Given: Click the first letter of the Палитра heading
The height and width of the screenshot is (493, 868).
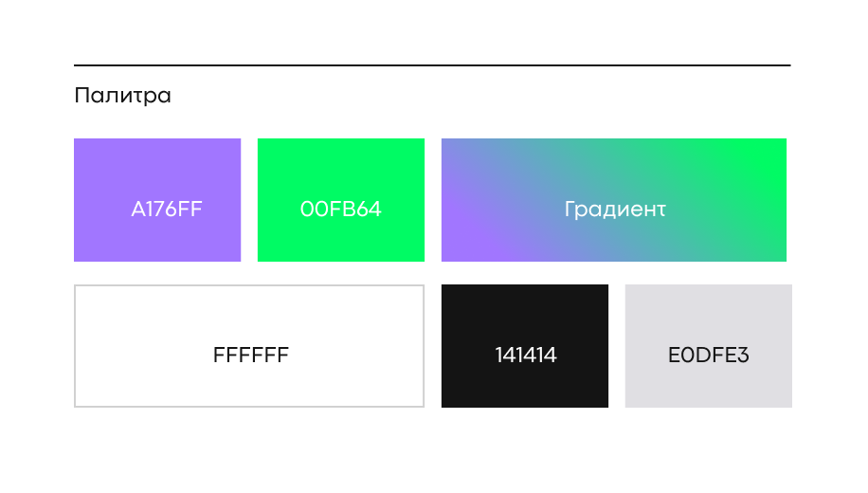Looking at the screenshot, I should point(81,96).
